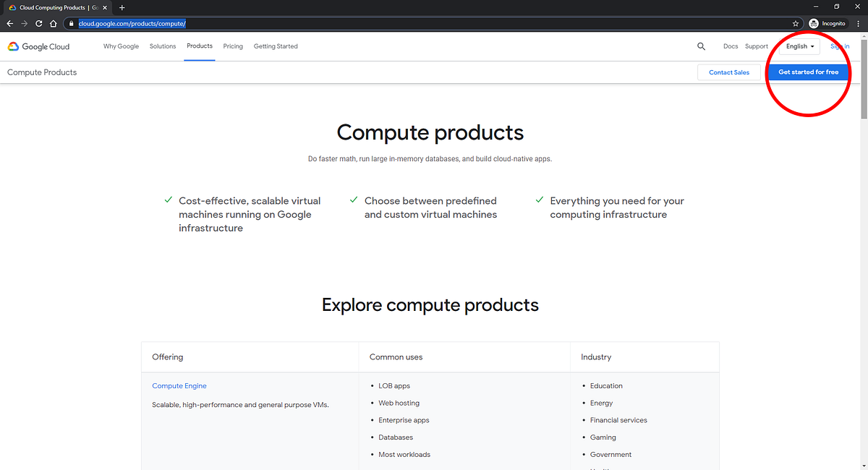The height and width of the screenshot is (470, 868).
Task: Select the Cloud Computing Products browser tab
Action: [51, 8]
